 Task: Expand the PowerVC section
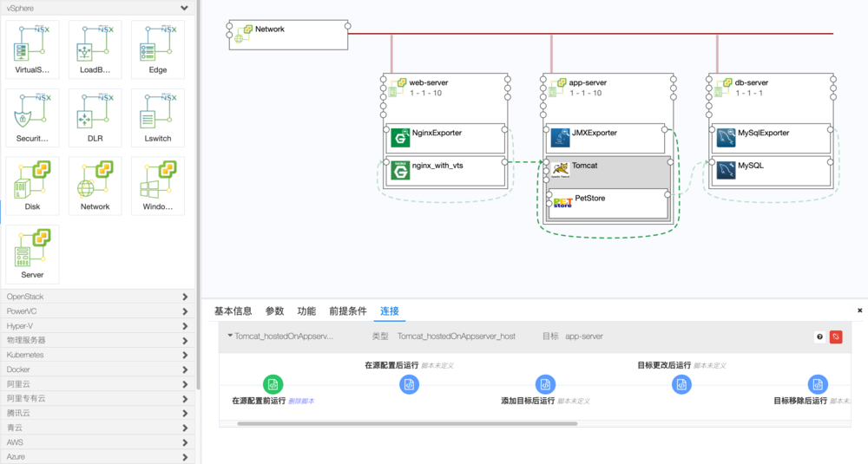click(185, 311)
